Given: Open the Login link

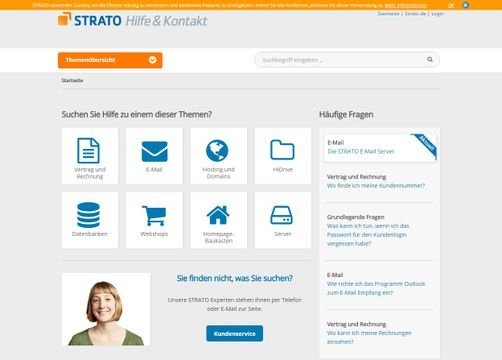Looking at the screenshot, I should coord(437,14).
